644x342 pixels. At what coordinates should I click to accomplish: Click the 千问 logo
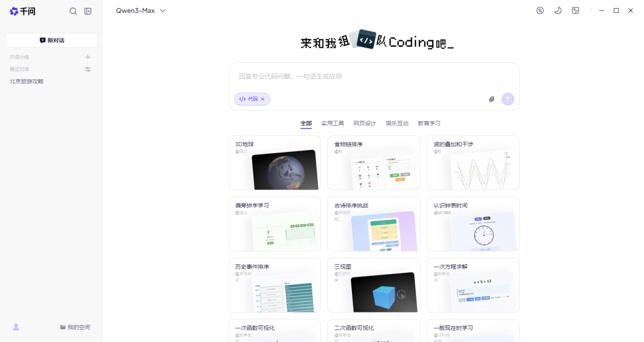coord(22,11)
